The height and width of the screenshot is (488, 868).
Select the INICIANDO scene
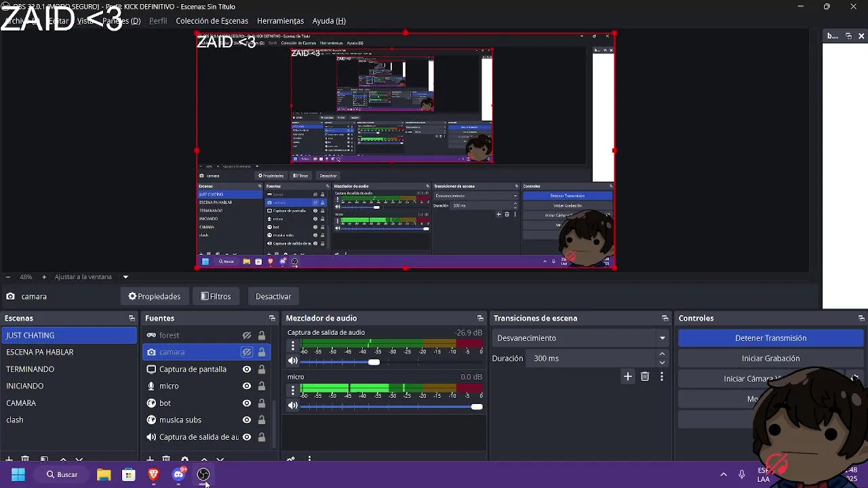pyautogui.click(x=69, y=386)
